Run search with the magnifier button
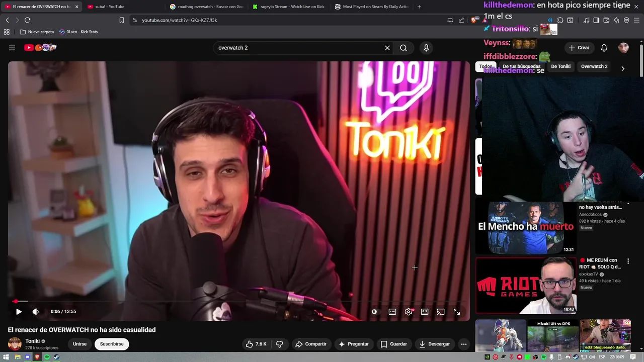644x362 pixels. [x=404, y=48]
